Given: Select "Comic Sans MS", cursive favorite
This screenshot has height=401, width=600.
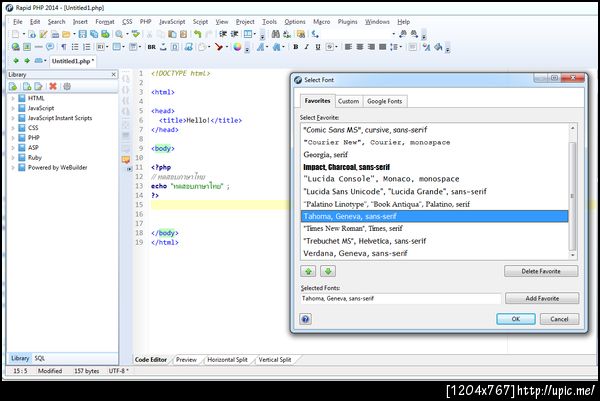Looking at the screenshot, I should tap(434, 130).
